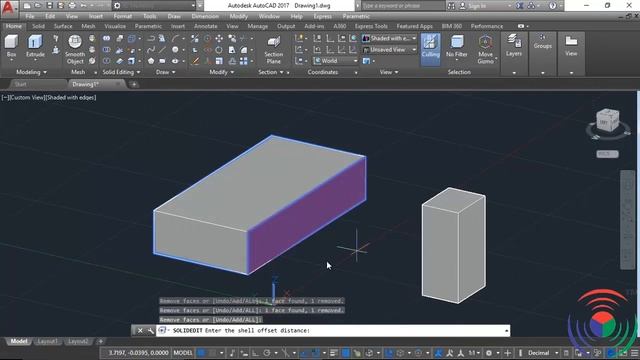Add a new drawing tab with plus button

pos(134,84)
